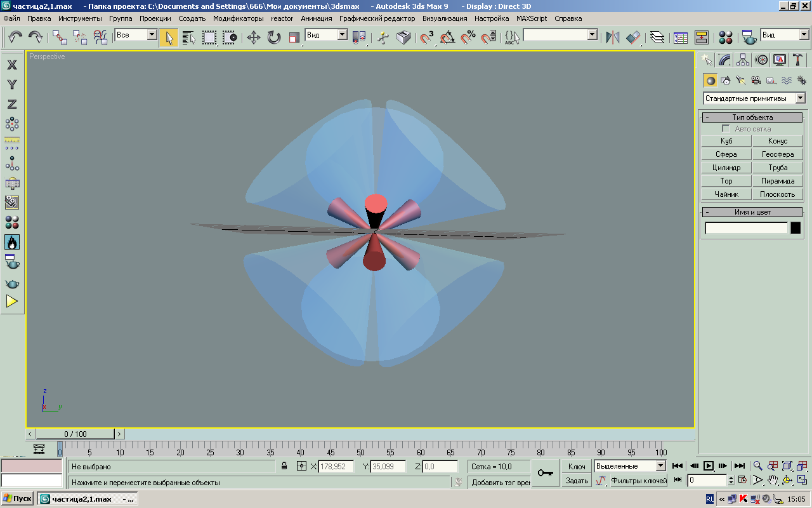Open the Layer Manager

657,37
